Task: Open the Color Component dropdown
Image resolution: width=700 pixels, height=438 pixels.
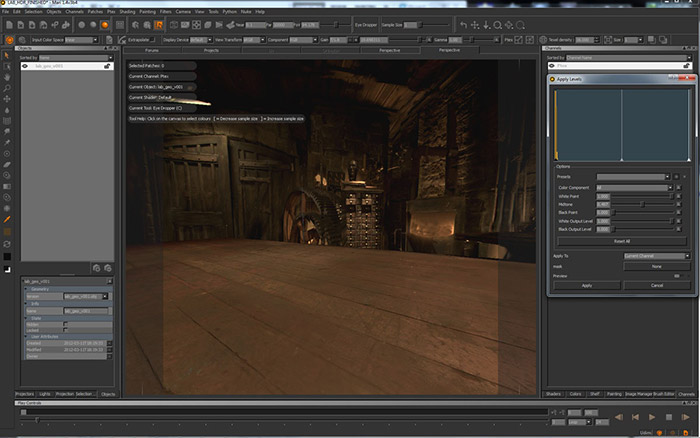Action: pos(634,188)
